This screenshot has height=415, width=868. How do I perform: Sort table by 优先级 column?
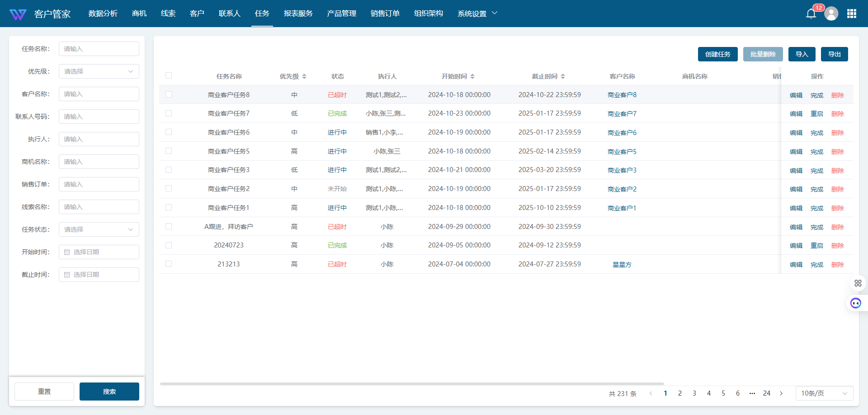tap(304, 76)
